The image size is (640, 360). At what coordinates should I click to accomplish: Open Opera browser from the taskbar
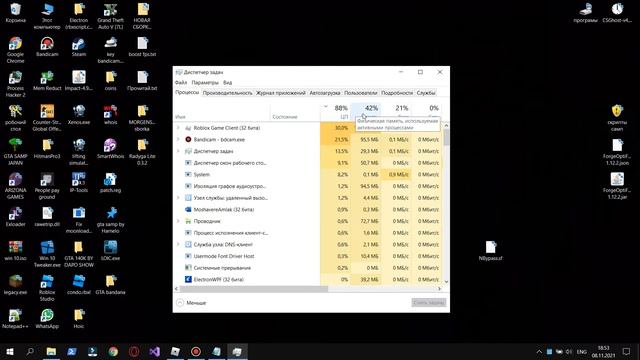pos(134,351)
